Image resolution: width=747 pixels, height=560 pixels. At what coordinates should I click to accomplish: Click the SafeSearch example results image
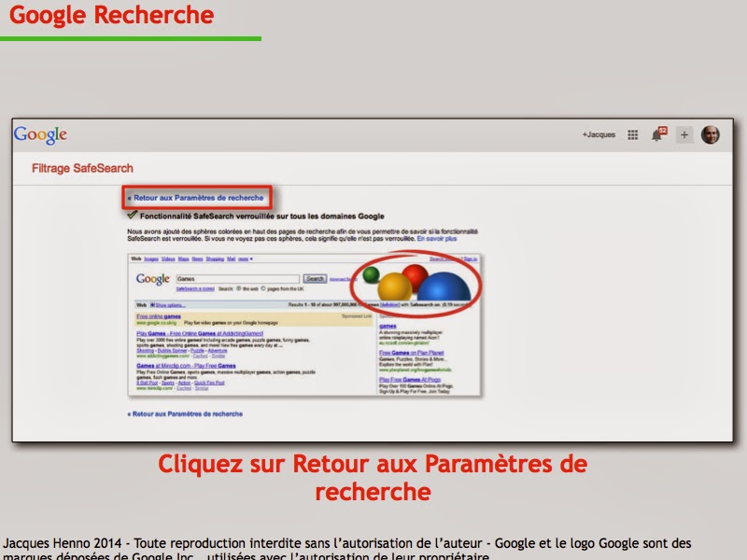click(x=304, y=325)
